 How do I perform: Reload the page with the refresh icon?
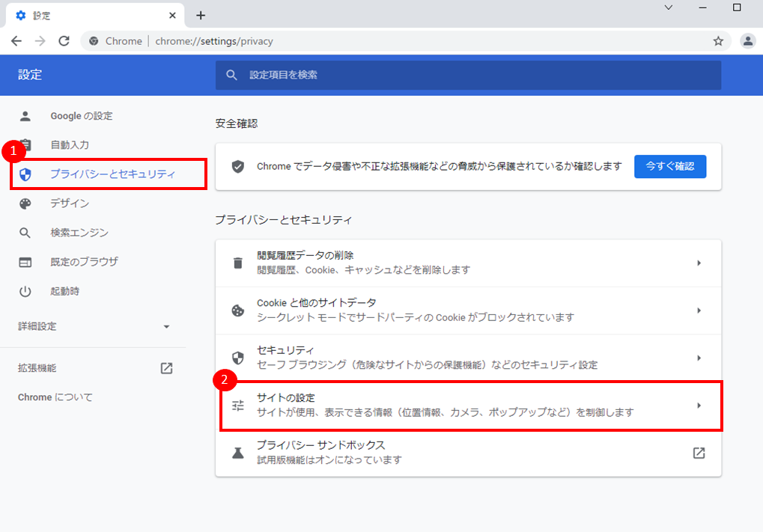coord(64,41)
